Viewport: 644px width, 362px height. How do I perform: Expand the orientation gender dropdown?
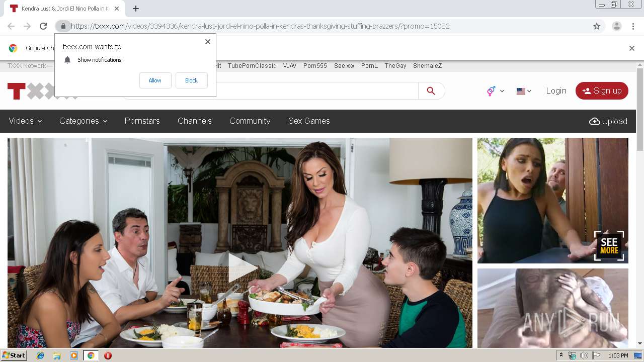pyautogui.click(x=495, y=91)
